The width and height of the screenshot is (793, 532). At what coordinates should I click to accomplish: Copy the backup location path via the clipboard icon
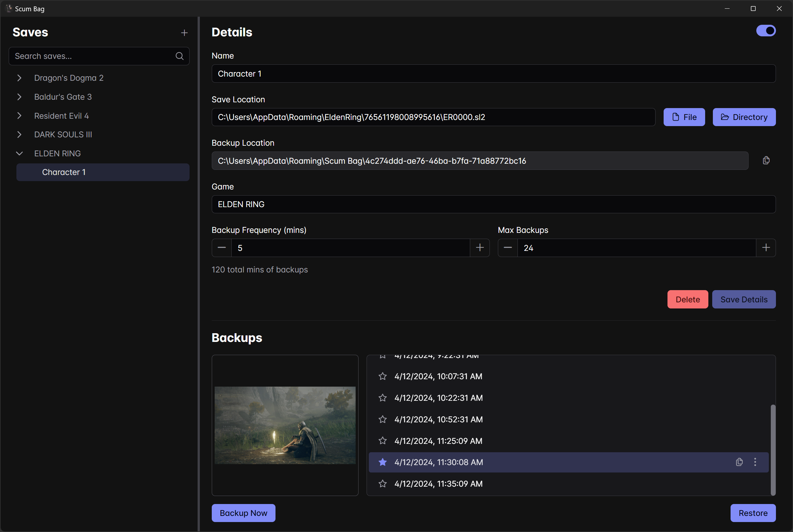(x=766, y=161)
